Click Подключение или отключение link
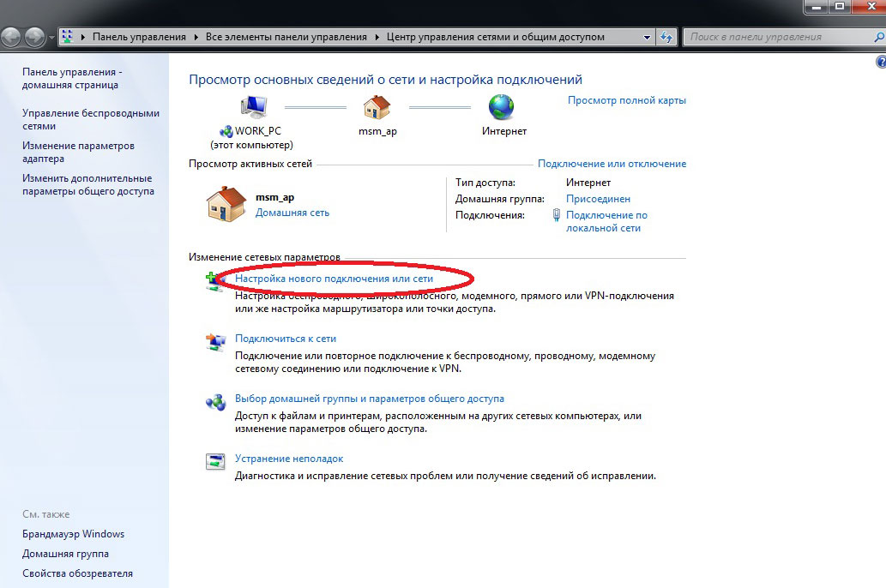 (x=612, y=163)
